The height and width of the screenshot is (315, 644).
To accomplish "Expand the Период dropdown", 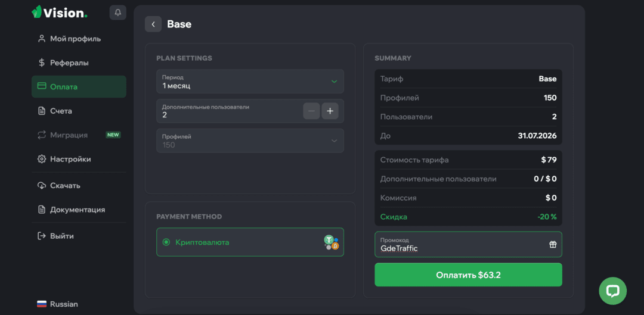I will coord(250,81).
